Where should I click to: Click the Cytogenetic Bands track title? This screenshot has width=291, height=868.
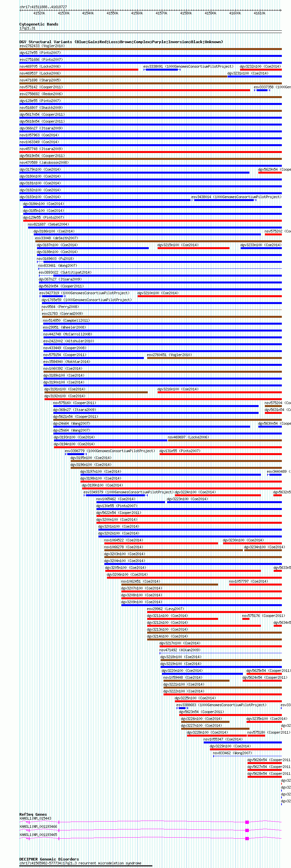point(39,24)
